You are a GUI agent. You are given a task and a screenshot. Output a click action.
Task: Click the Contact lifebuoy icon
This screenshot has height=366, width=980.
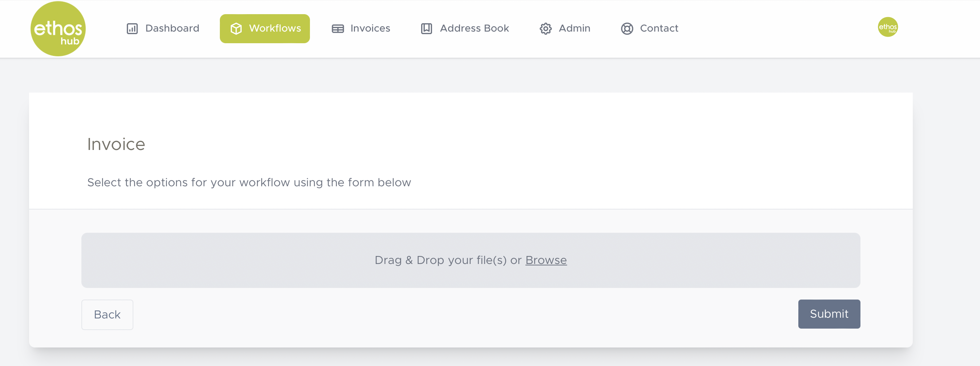627,29
